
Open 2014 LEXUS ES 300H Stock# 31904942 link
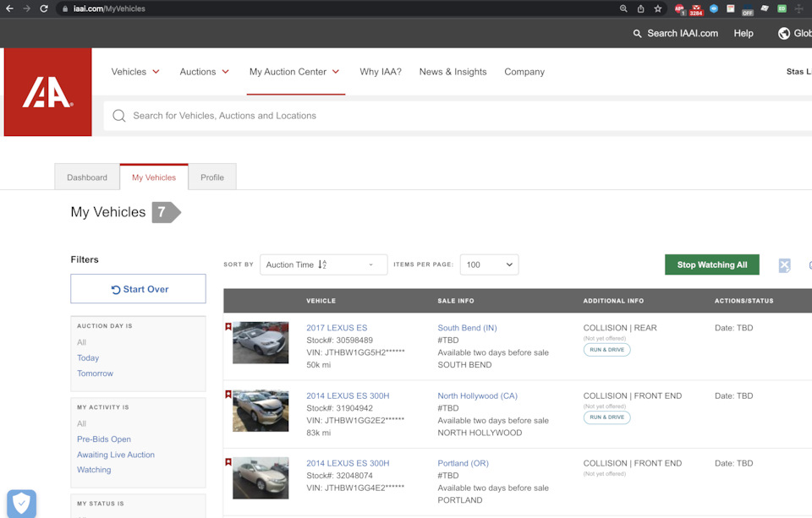348,395
